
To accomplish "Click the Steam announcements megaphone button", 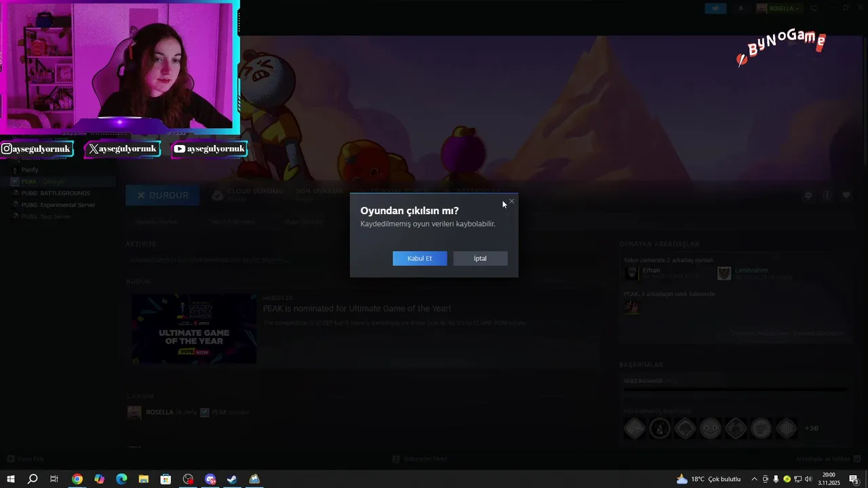I will [x=715, y=8].
